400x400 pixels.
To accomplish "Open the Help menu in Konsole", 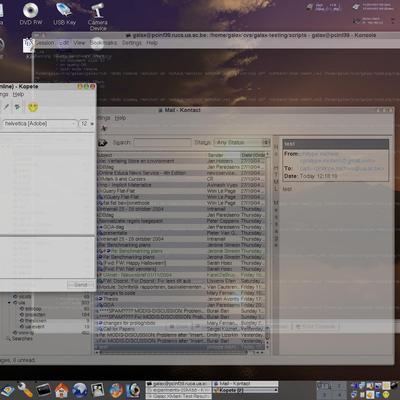I will pos(152,43).
